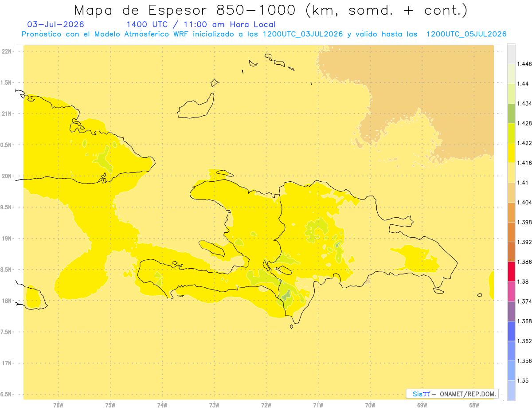Select the colorbar value '1.356'
532x411 pixels.
[x=525, y=361]
